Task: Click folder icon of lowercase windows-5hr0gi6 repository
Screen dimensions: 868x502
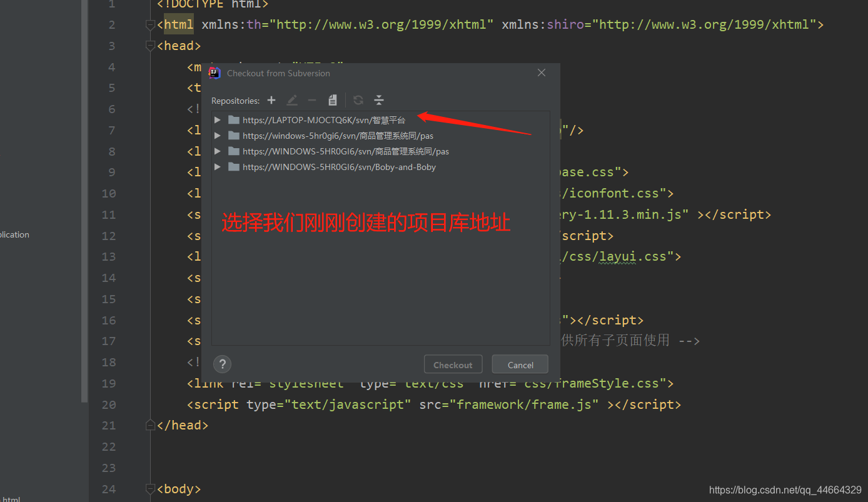Action: (234, 135)
